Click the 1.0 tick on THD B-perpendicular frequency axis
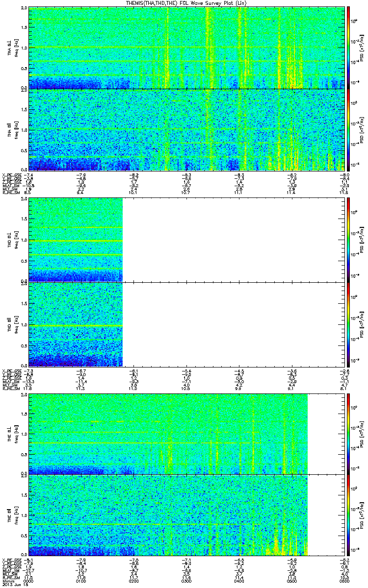This screenshot has width=368, height=588. 24,241
